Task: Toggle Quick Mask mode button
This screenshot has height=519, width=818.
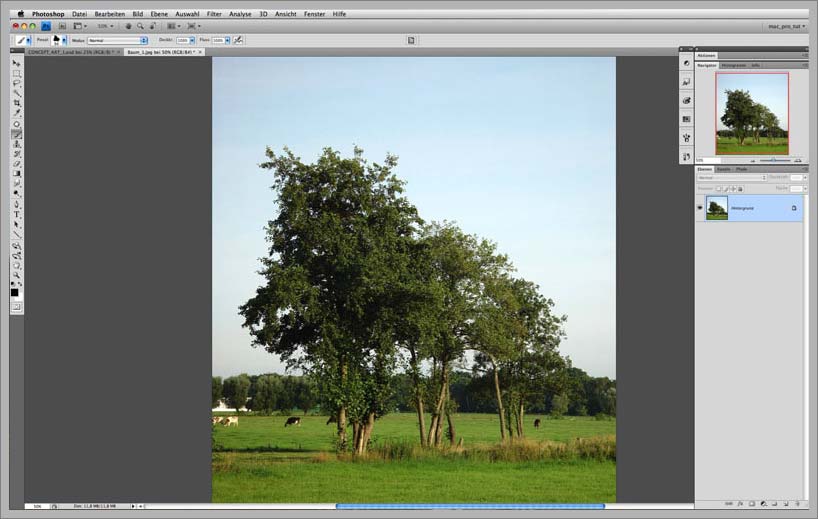Action: [17, 307]
